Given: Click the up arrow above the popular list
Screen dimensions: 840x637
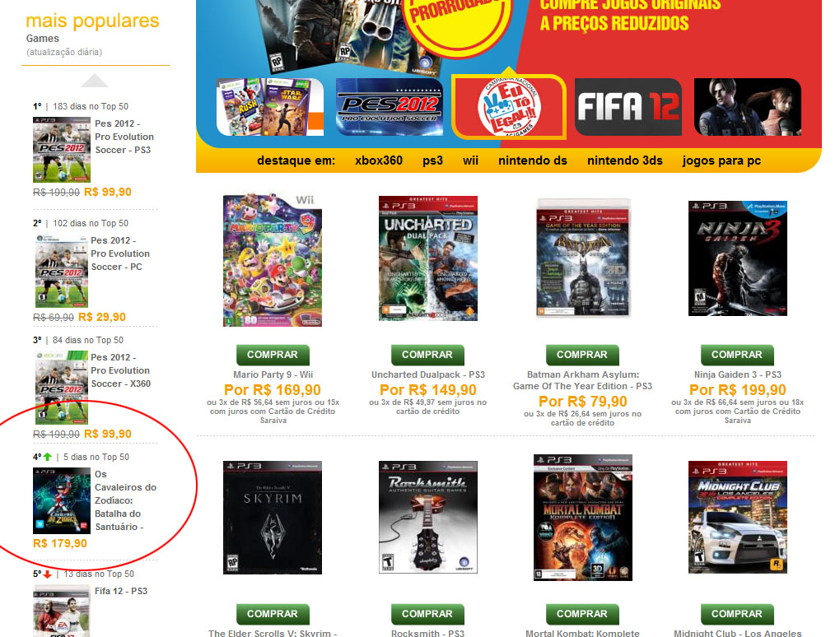Looking at the screenshot, I should click(x=94, y=81).
